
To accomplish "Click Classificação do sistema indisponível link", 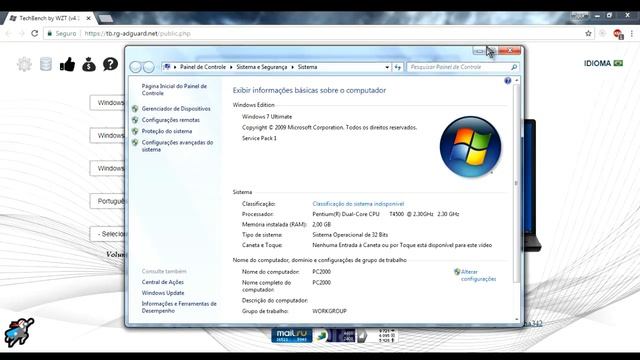I will [358, 204].
